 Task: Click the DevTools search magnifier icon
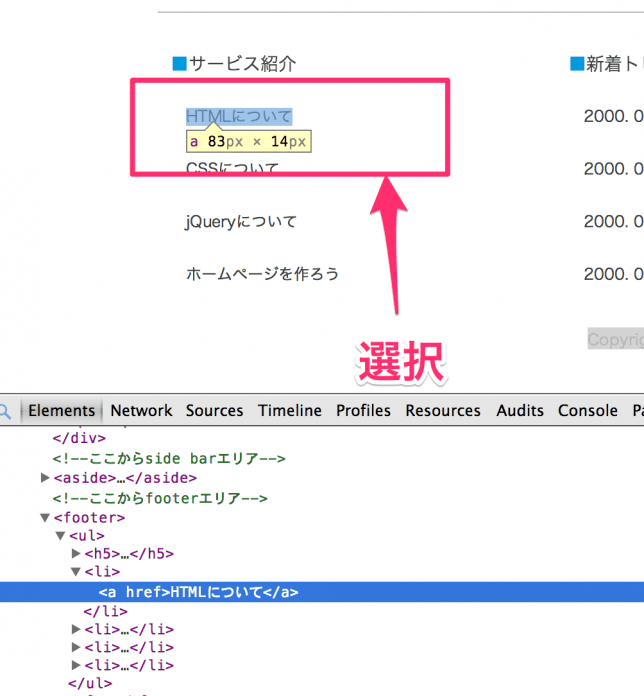5,411
